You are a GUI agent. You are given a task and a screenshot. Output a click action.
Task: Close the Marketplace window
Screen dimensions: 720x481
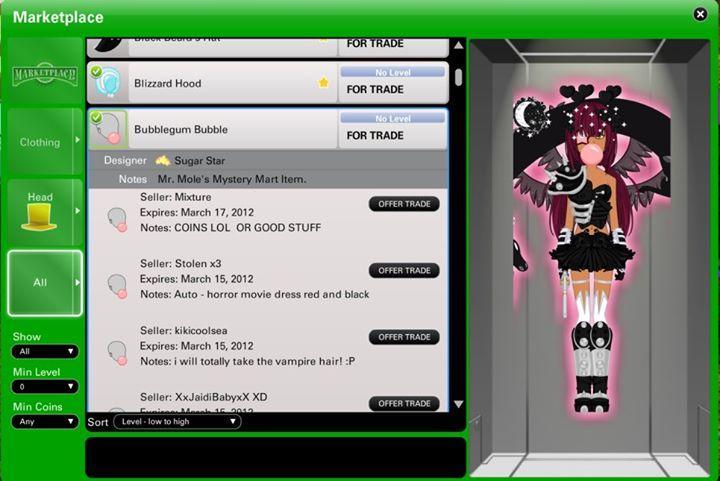pyautogui.click(x=700, y=15)
